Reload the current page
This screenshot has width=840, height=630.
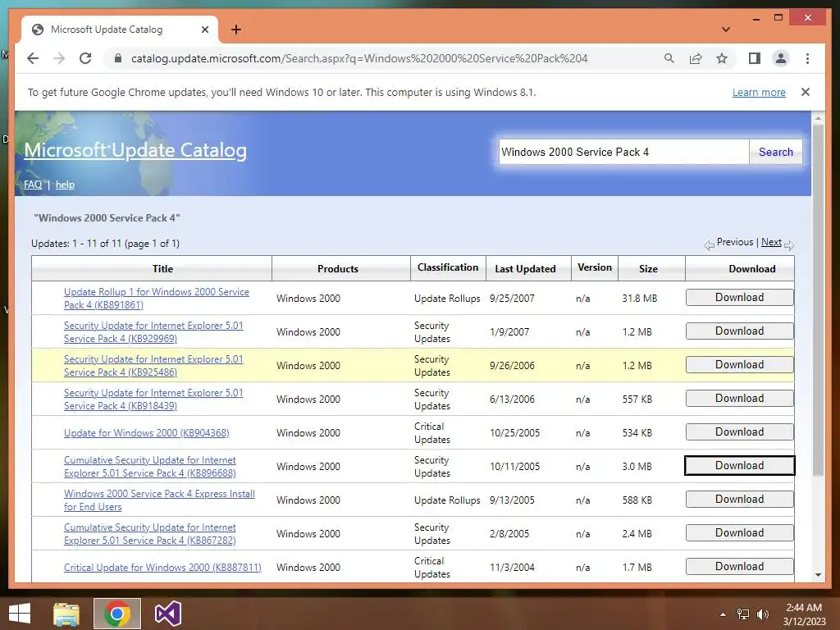[x=85, y=58]
